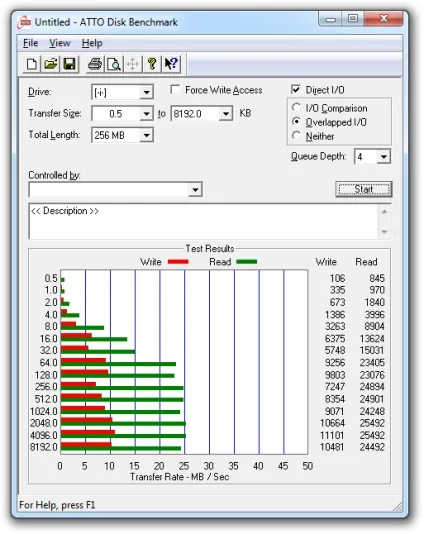Uncheck the Direct I/O checkbox

296,90
